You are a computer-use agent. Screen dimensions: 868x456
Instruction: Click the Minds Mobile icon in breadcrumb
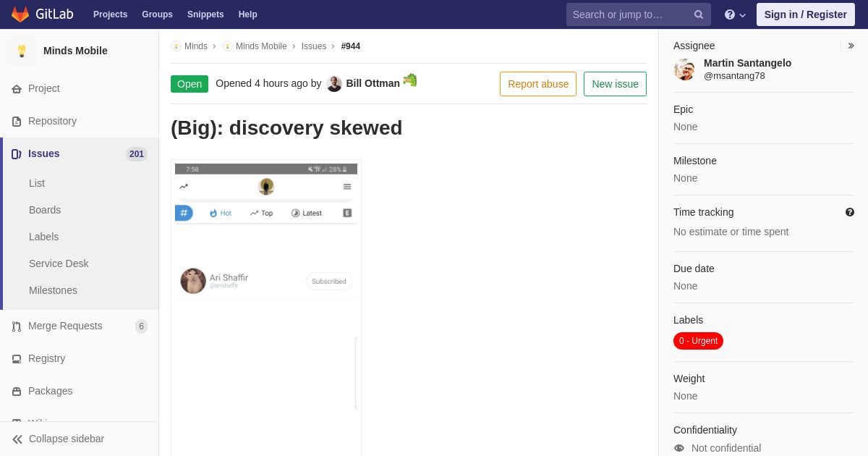point(227,46)
